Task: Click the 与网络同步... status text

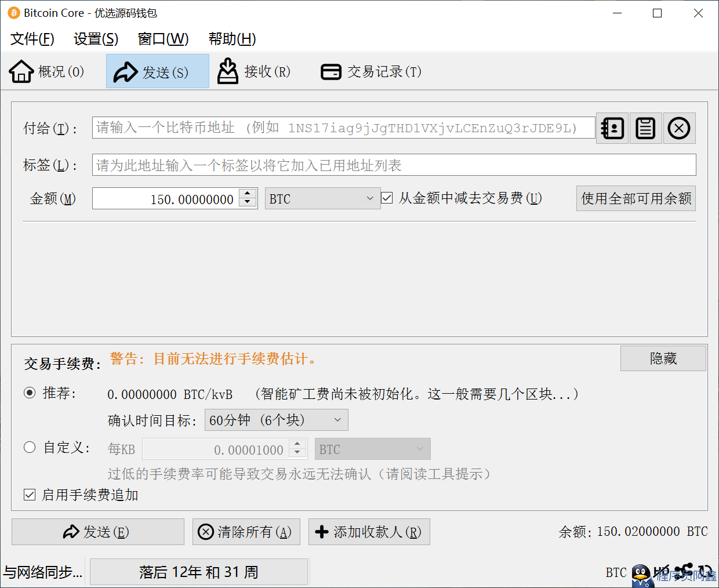Action: [43, 572]
